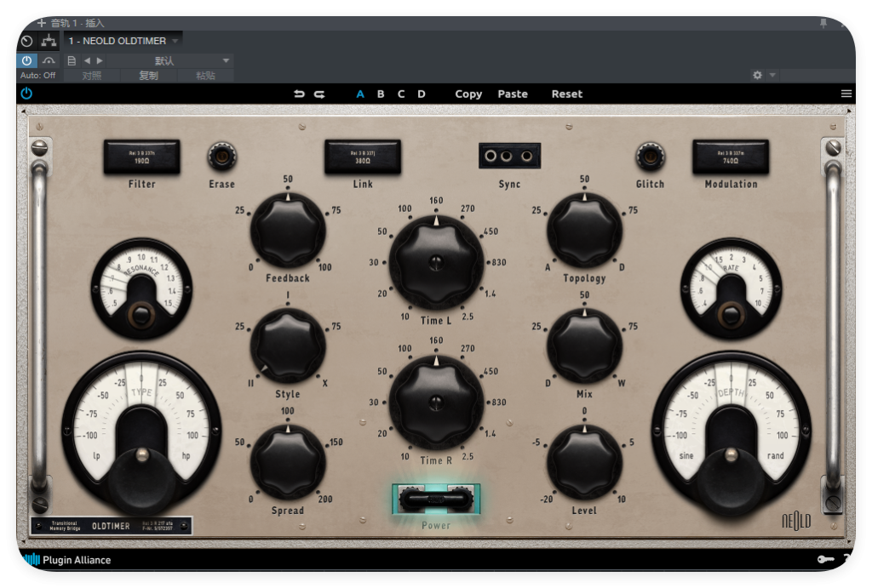Click the 对照 compare button
872x588 pixels.
92,76
